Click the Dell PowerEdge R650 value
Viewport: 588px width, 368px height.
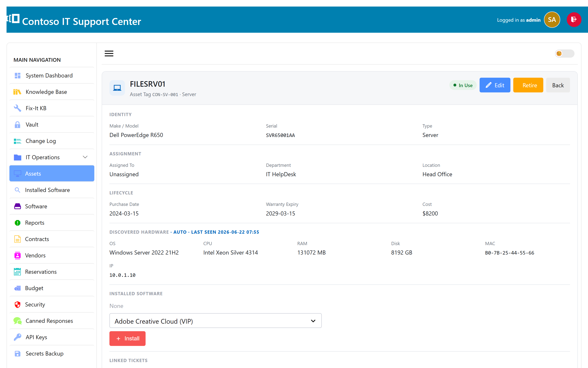point(136,135)
